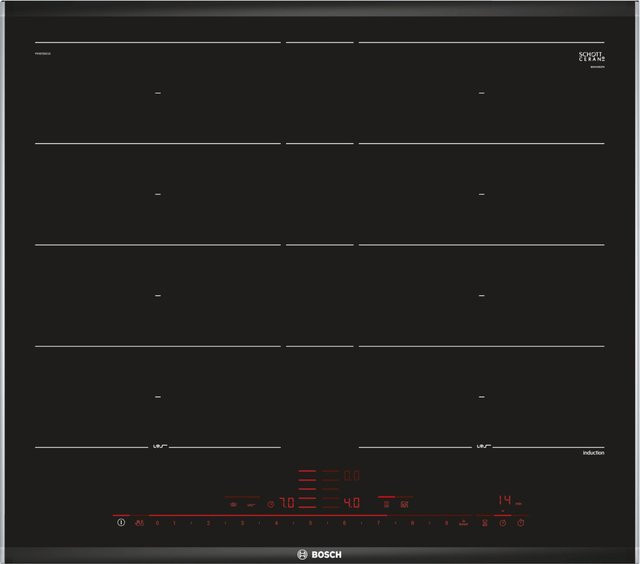Tap the move function symbol next to FlexInduction
Image resolution: width=640 pixels, height=564 pixels.
click(404, 504)
